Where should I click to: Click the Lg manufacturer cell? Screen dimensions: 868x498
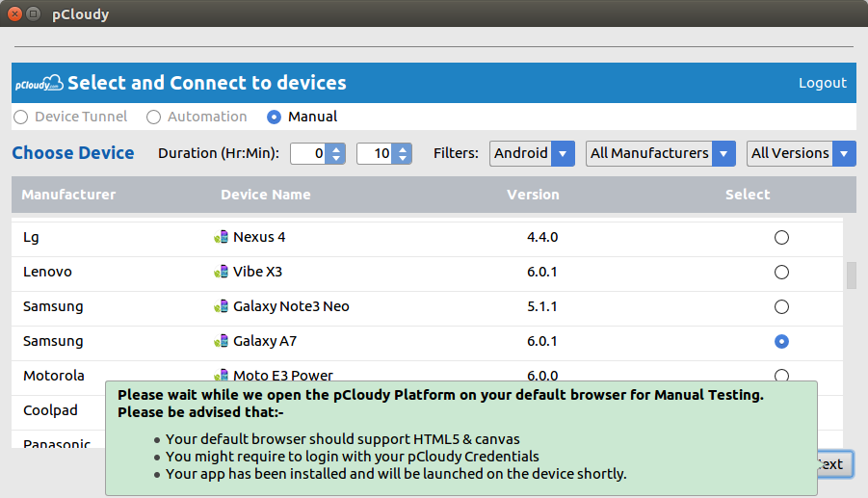[31, 237]
